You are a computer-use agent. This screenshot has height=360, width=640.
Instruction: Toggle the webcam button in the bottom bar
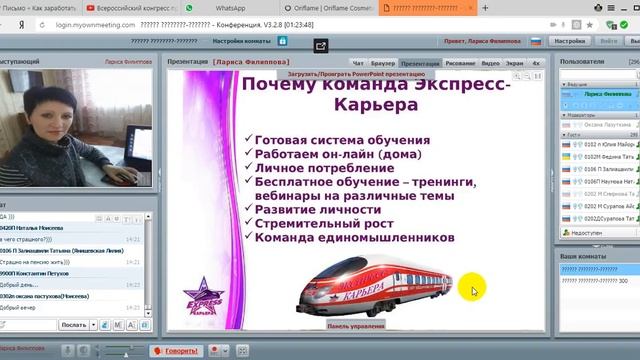83,351
